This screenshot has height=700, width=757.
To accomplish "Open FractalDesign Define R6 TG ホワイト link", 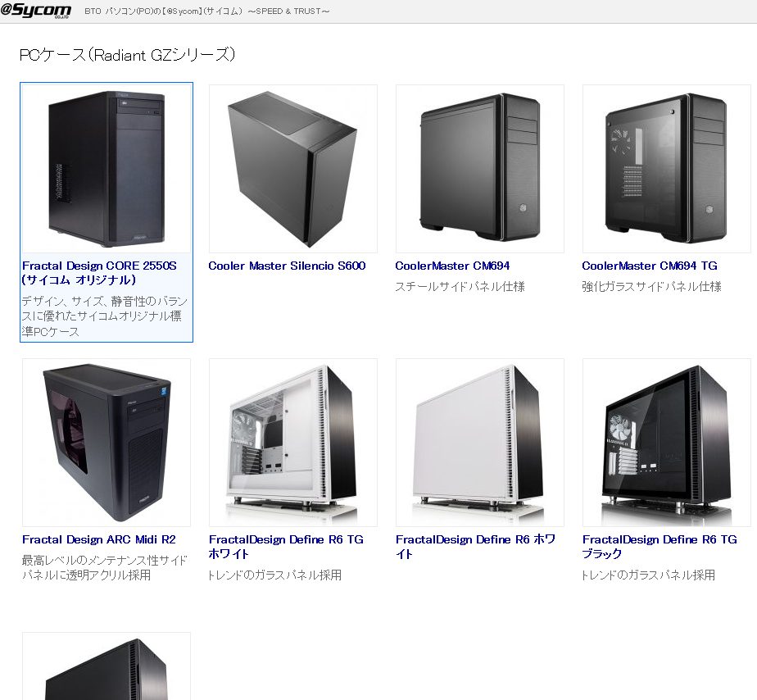I will click(286, 547).
